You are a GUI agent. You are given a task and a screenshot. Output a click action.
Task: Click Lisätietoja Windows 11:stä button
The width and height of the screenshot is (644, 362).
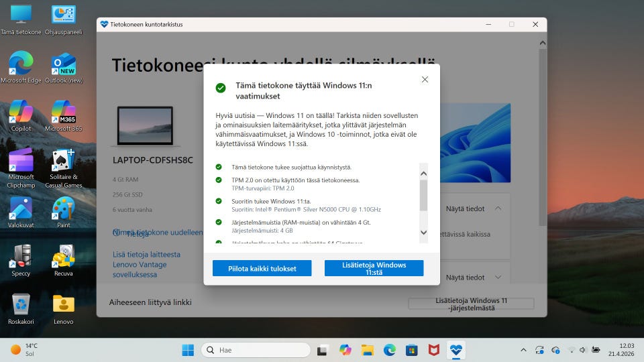coord(374,268)
